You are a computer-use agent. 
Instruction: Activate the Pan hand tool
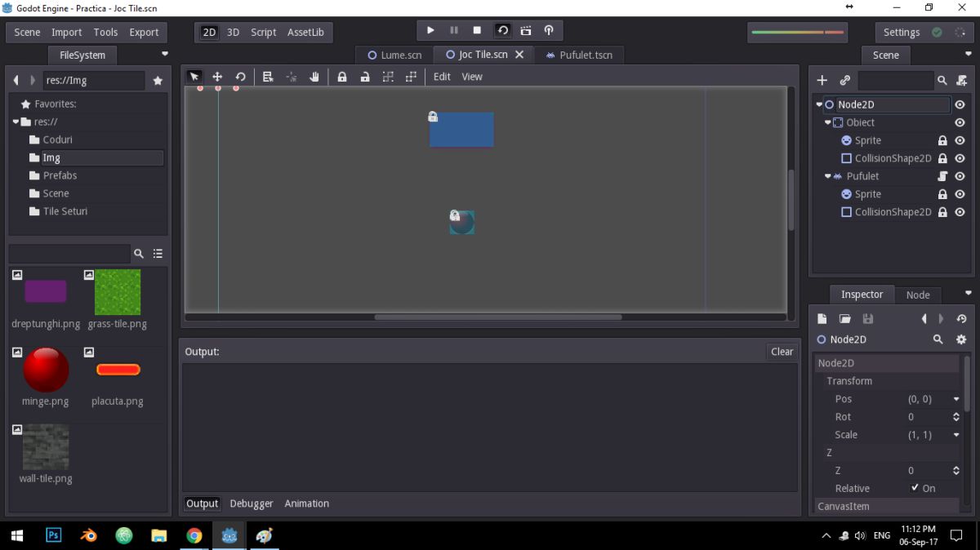(314, 77)
